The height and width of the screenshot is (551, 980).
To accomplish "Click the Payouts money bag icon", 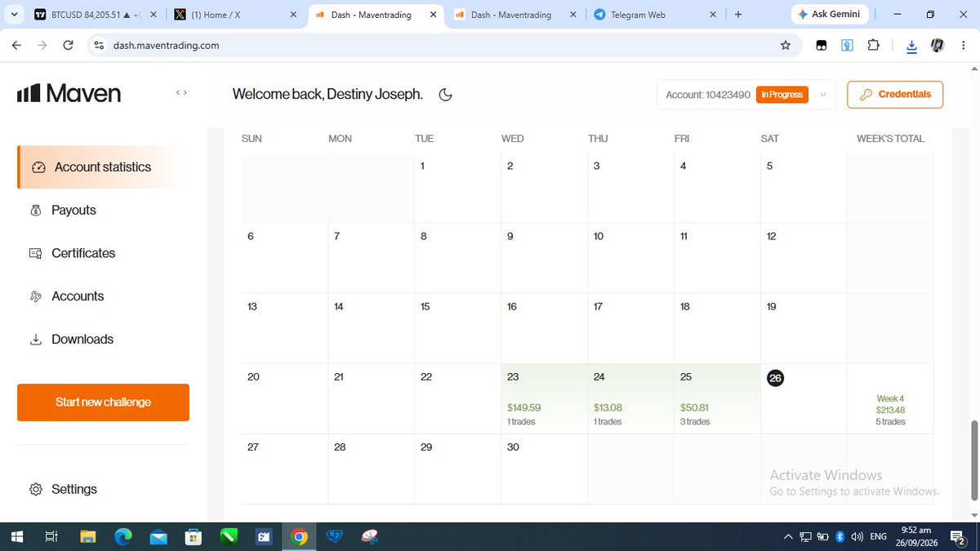I will (35, 211).
